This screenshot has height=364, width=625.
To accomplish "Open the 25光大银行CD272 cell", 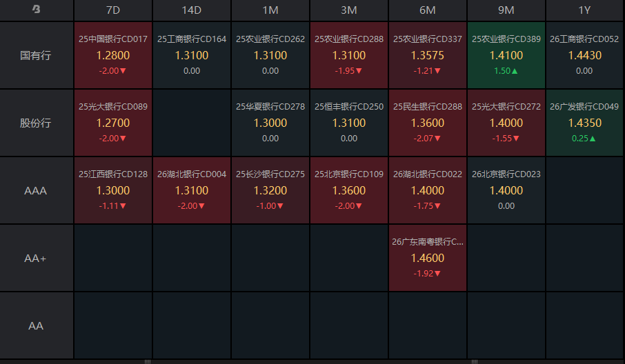I will click(x=506, y=123).
